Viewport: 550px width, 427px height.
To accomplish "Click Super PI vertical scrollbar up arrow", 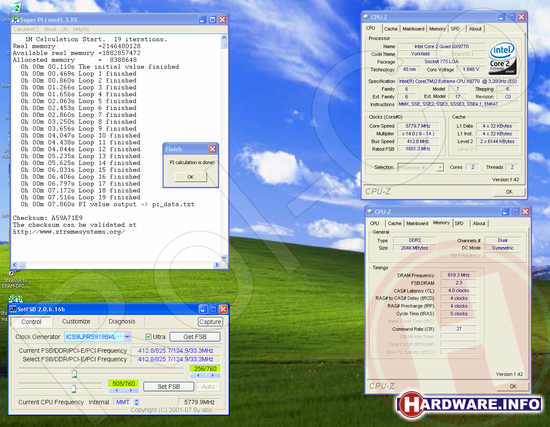I will click(224, 37).
